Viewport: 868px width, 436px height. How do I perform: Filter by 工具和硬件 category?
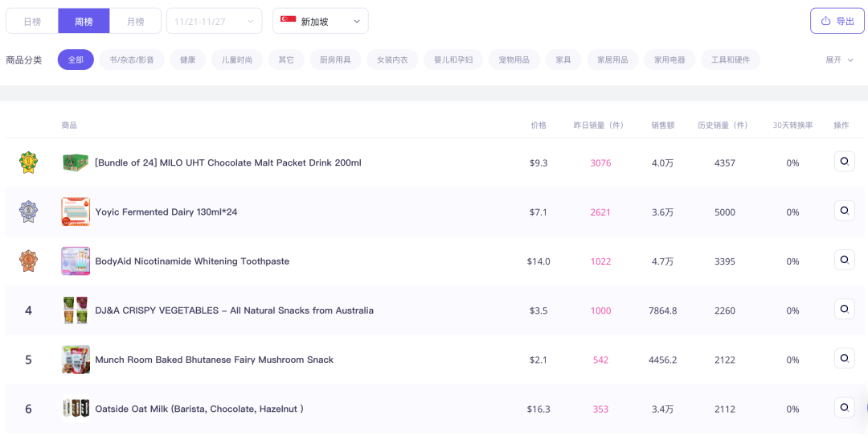click(x=731, y=60)
